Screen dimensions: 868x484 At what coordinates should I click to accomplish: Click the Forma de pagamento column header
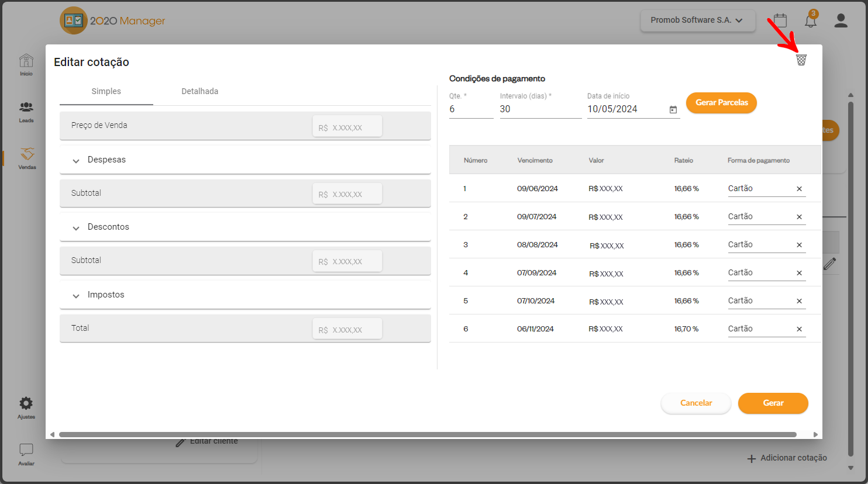tap(759, 160)
